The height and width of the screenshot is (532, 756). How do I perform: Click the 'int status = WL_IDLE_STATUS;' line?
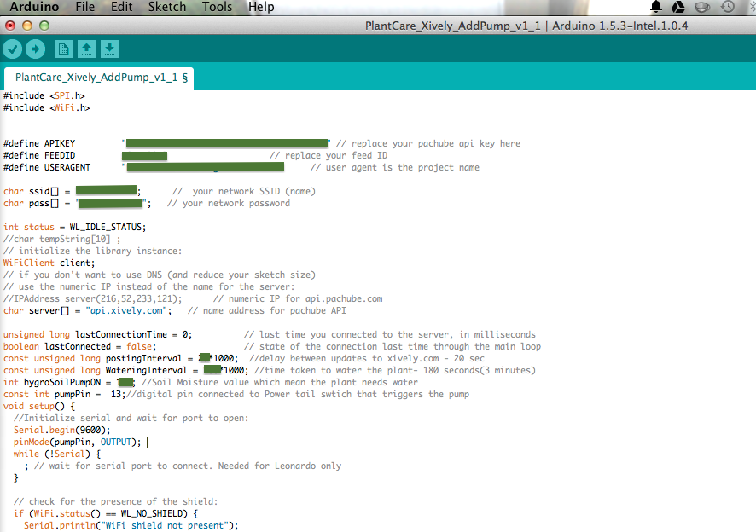pyautogui.click(x=75, y=227)
